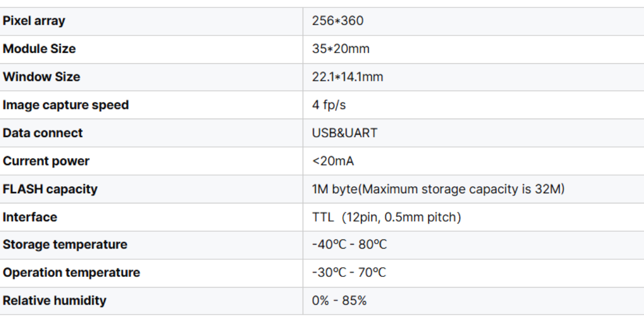This screenshot has height=322, width=644.
Task: Select the TTL 12pin pitch value
Action: click(x=386, y=217)
